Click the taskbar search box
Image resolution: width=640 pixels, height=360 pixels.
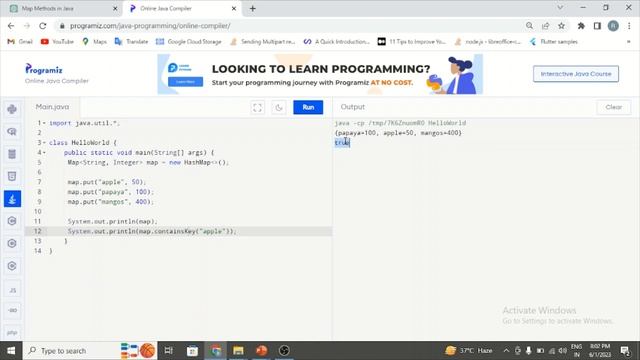point(90,351)
